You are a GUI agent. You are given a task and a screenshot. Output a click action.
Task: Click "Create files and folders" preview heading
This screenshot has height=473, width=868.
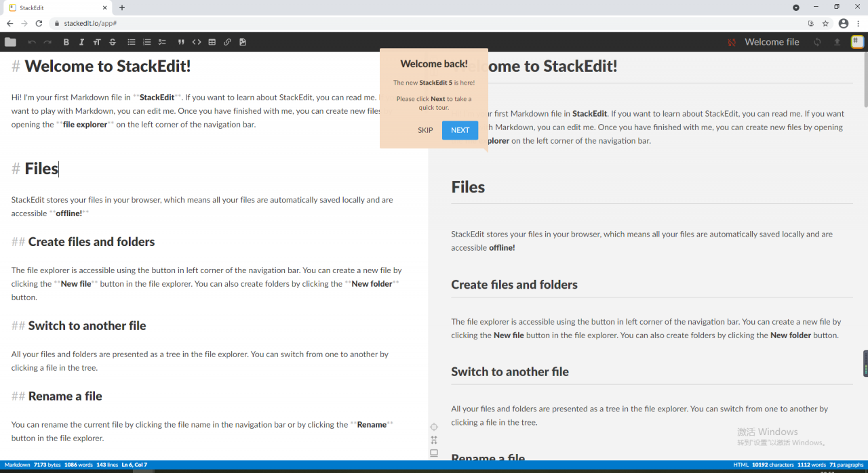pos(515,285)
